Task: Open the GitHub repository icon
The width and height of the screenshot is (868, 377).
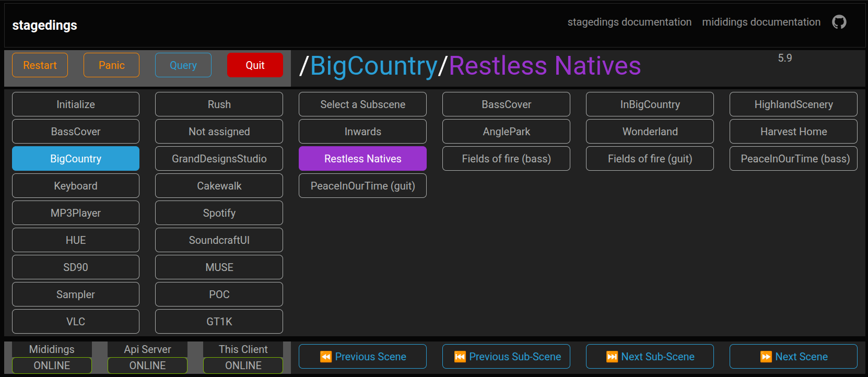Action: pyautogui.click(x=839, y=22)
